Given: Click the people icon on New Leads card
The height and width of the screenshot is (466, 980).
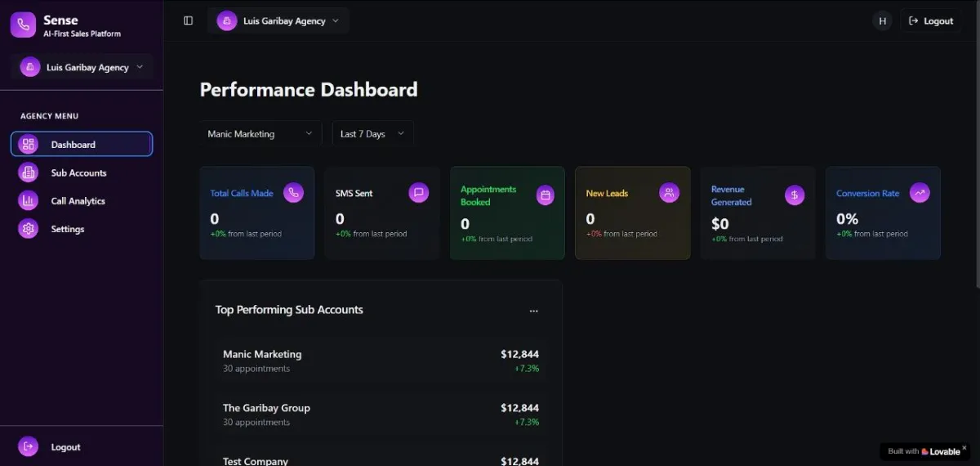Looking at the screenshot, I should coord(669,193).
